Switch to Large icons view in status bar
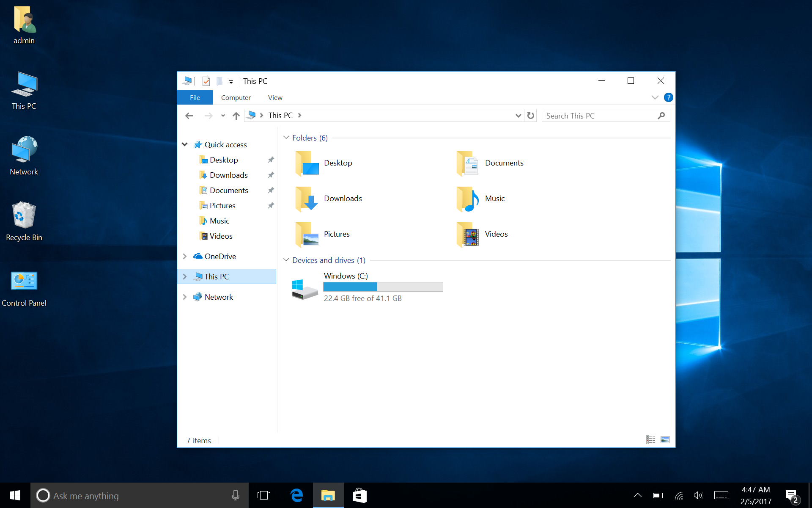 (x=665, y=440)
